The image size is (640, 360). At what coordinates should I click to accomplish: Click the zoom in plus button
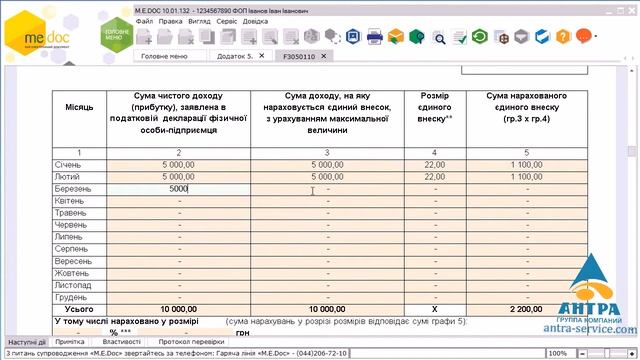coord(632,353)
